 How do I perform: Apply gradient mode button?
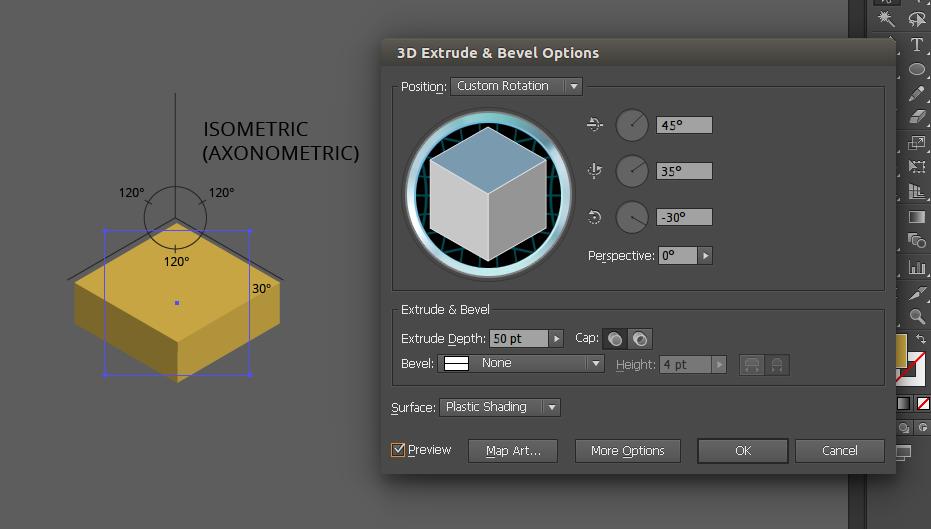(x=903, y=404)
